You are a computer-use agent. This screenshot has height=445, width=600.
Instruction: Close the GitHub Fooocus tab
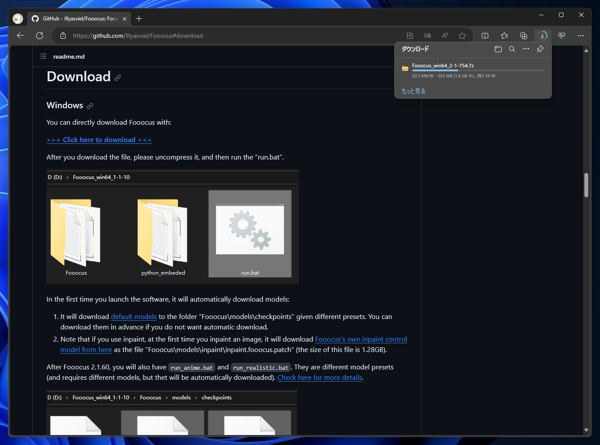[124, 18]
